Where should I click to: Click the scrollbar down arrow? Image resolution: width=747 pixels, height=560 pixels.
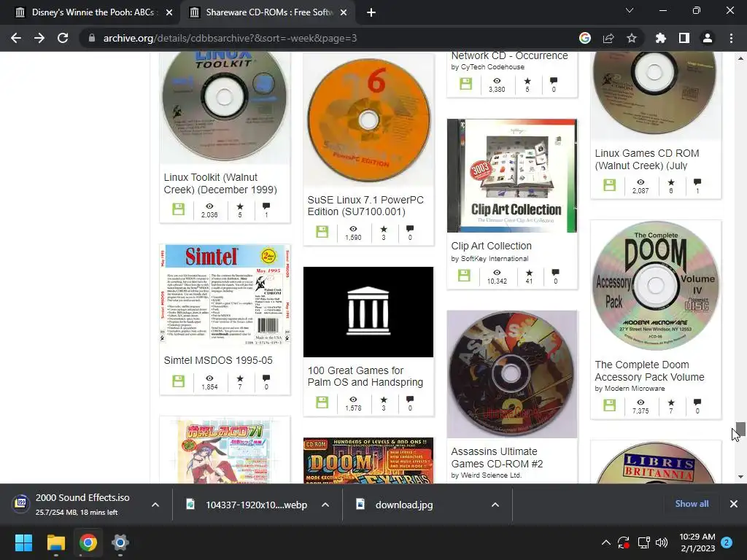[740, 477]
